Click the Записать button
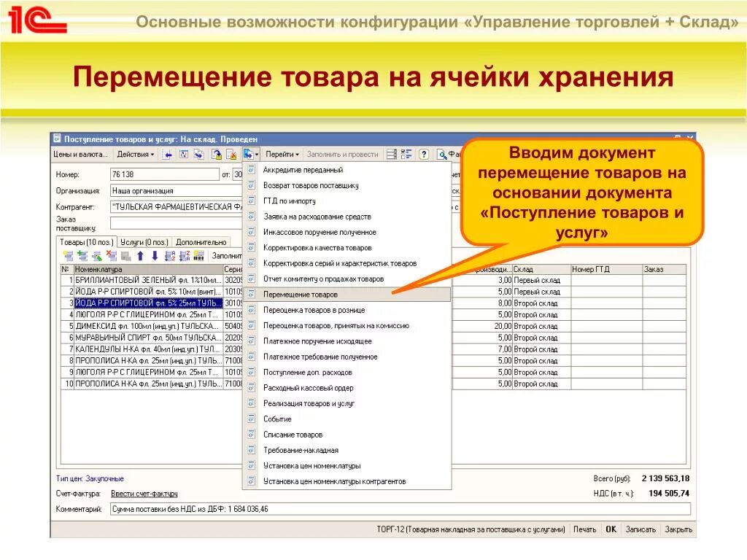The image size is (747, 560). (x=640, y=529)
